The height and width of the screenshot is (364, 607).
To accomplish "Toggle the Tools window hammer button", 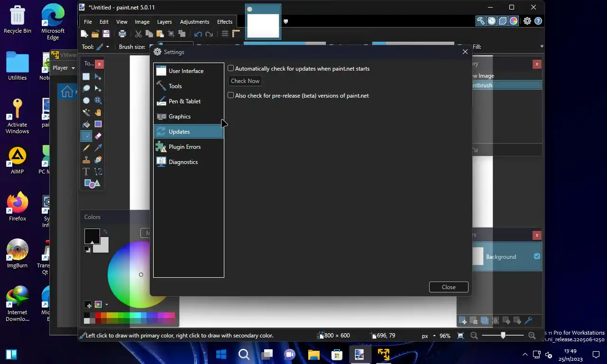I will point(481,21).
